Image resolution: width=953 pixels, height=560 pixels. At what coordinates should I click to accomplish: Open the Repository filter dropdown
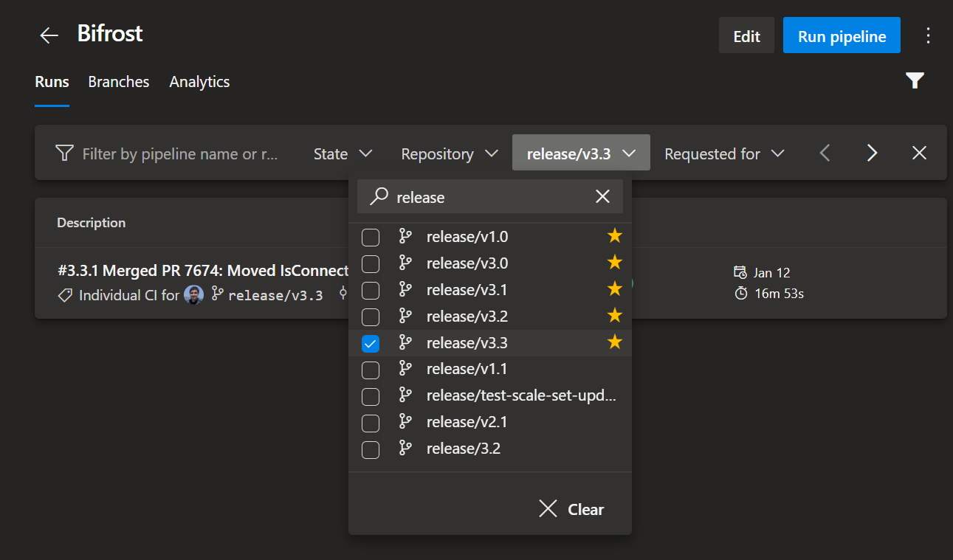pos(449,153)
